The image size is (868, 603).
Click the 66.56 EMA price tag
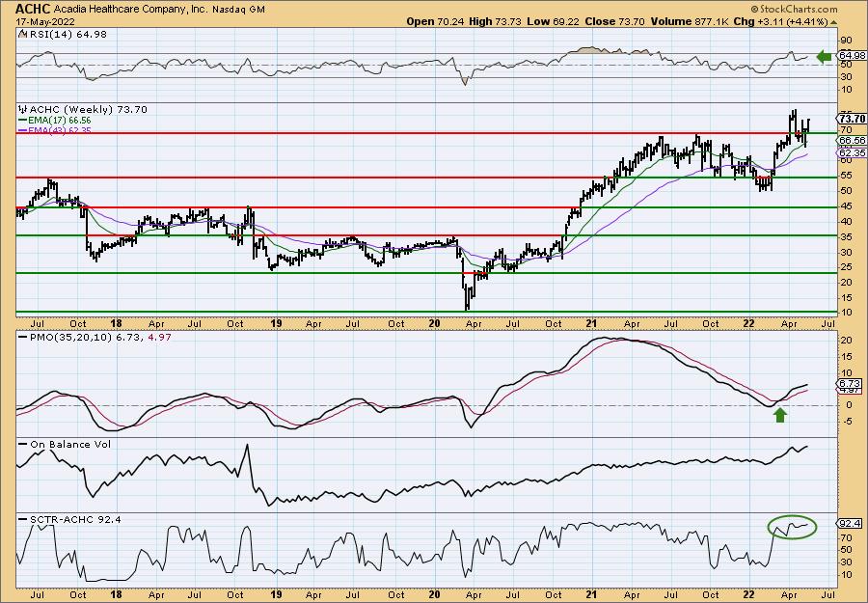coord(852,141)
